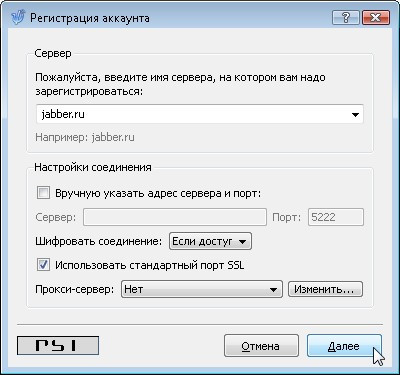Click the Psi app icon in title bar
Image resolution: width=400 pixels, height=375 pixels.
(x=18, y=18)
